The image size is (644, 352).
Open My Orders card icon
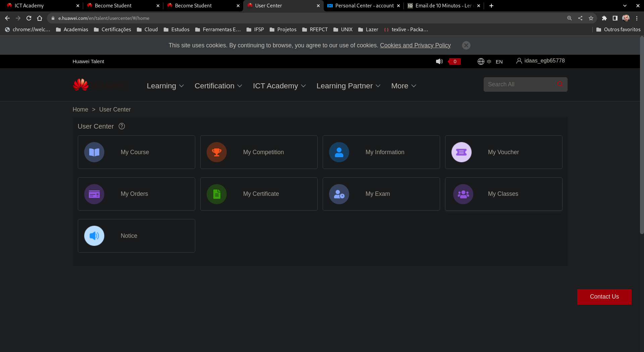(x=94, y=194)
